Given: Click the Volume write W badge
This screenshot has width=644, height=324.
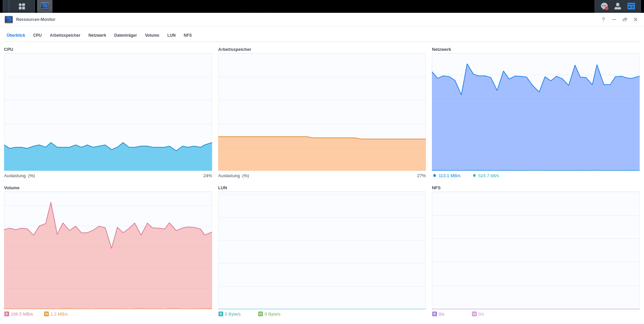Looking at the screenshot, I should 46,314.
